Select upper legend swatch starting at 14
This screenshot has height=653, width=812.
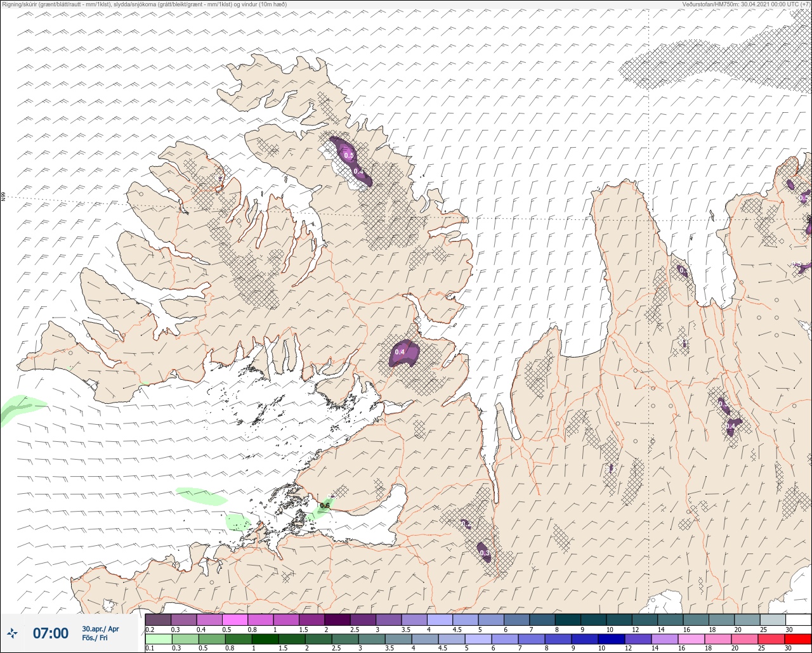click(x=670, y=619)
